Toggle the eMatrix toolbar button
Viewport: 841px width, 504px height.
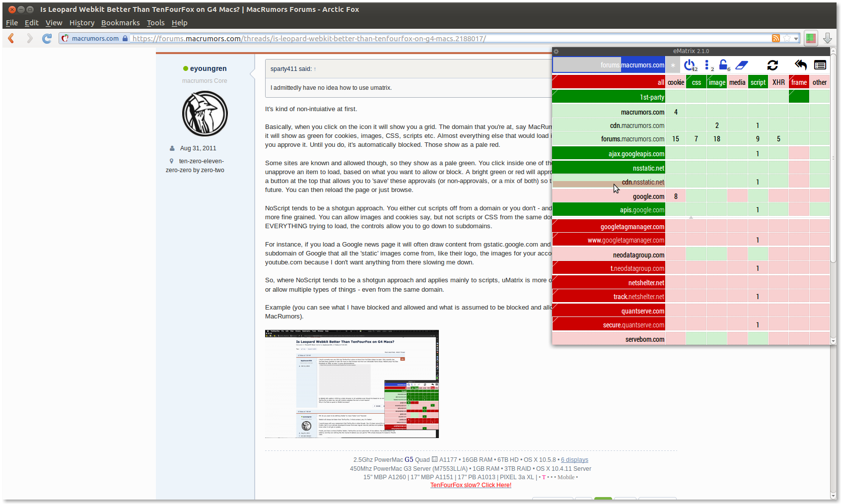click(x=811, y=38)
